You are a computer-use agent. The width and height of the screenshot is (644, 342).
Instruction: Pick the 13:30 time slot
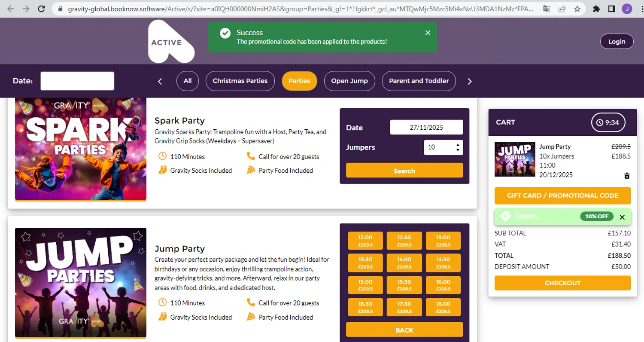365,263
